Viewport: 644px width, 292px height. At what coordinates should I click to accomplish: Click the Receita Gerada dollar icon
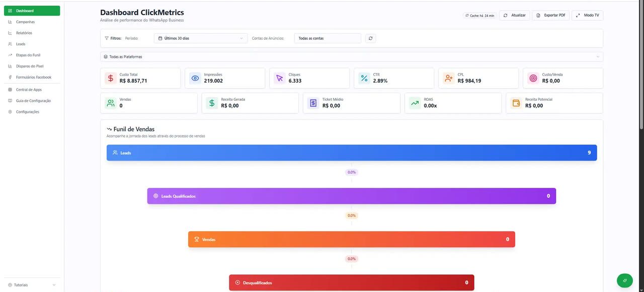[212, 103]
